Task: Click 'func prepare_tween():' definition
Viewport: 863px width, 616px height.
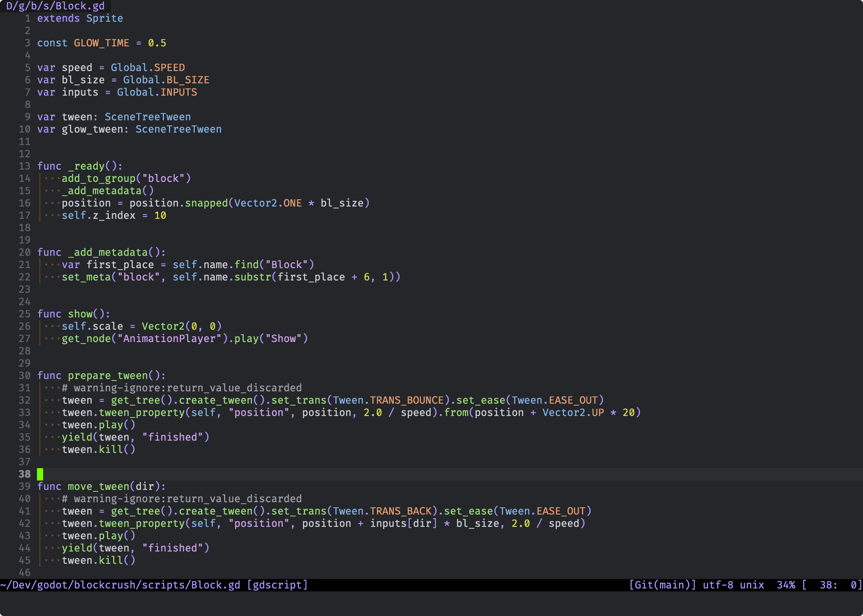Action: tap(102, 375)
